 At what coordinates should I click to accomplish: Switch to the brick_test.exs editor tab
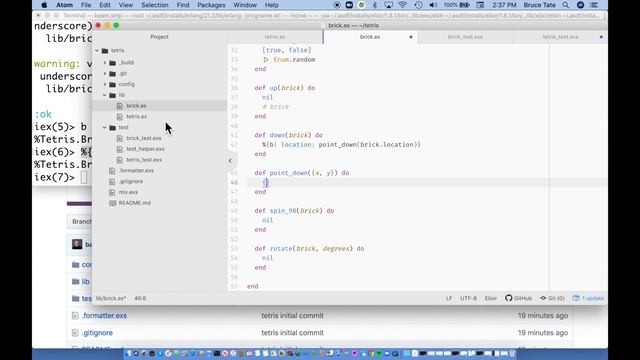click(465, 37)
